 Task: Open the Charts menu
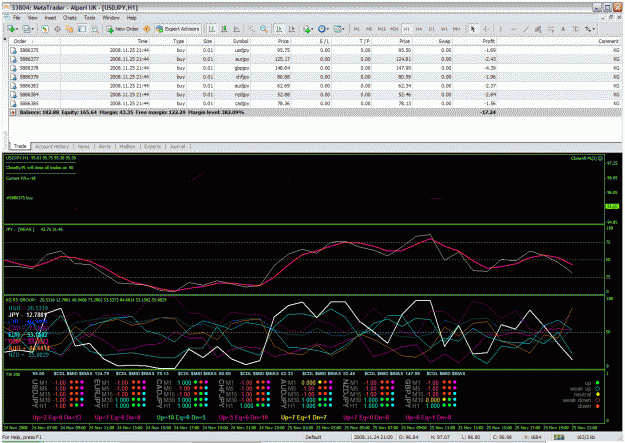coord(70,18)
